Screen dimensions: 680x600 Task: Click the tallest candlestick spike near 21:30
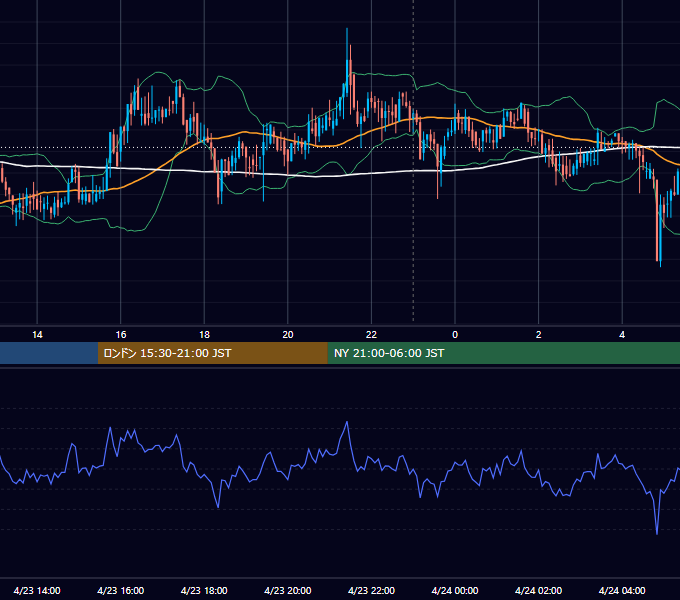point(347,61)
